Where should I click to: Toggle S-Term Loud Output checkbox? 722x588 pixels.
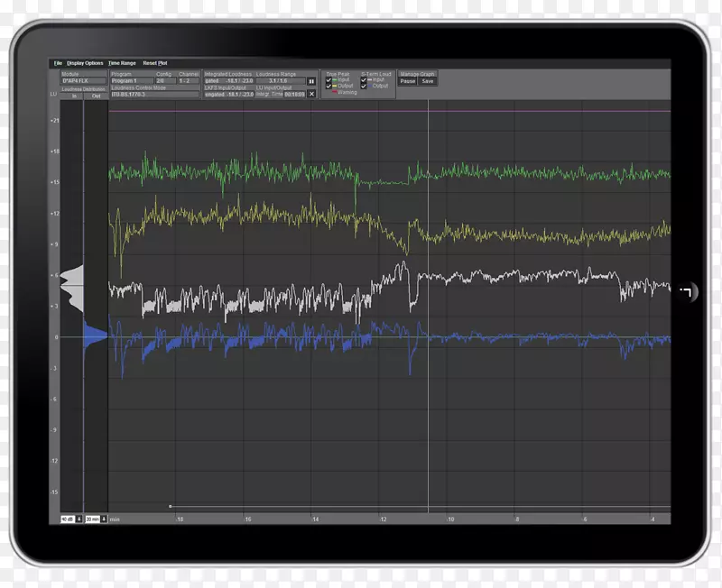click(x=365, y=86)
